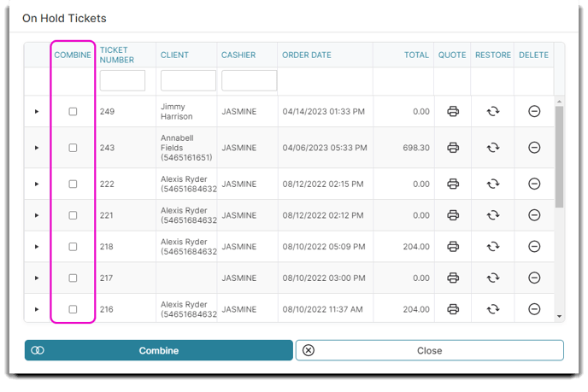Sort by Client column header
The height and width of the screenshot is (392, 588).
pyautogui.click(x=174, y=56)
